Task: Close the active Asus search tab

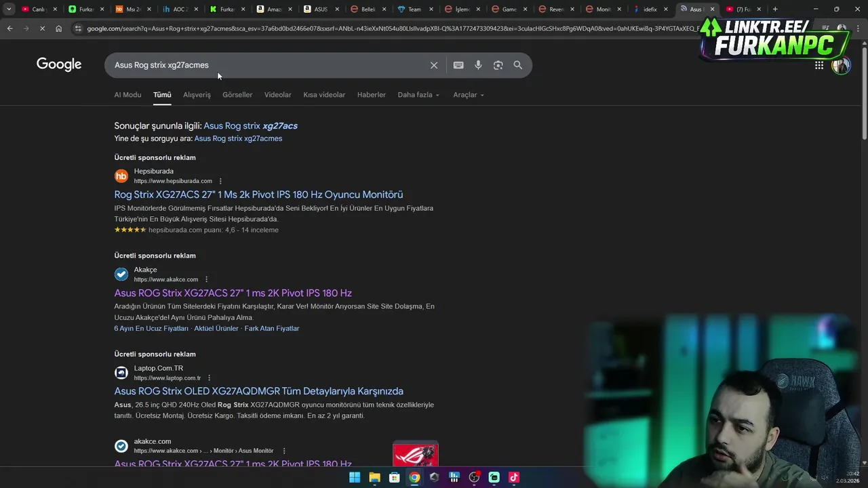Action: [712, 9]
